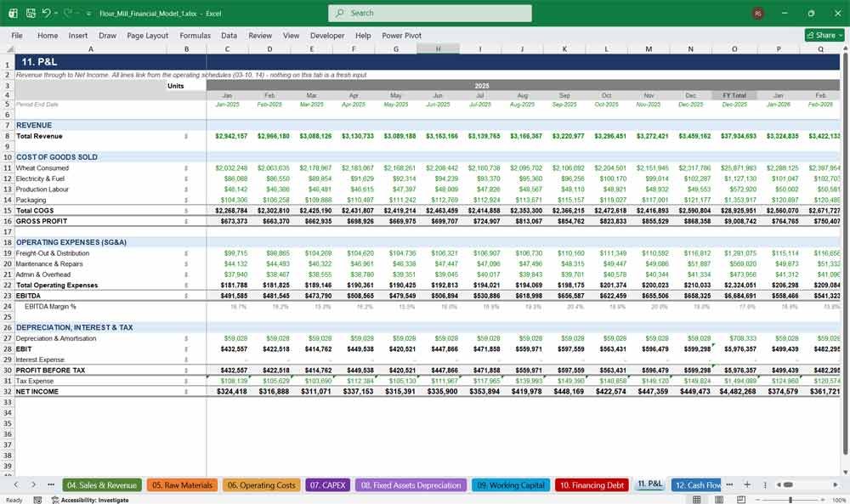
Task: Undo the last action
Action: pos(47,13)
